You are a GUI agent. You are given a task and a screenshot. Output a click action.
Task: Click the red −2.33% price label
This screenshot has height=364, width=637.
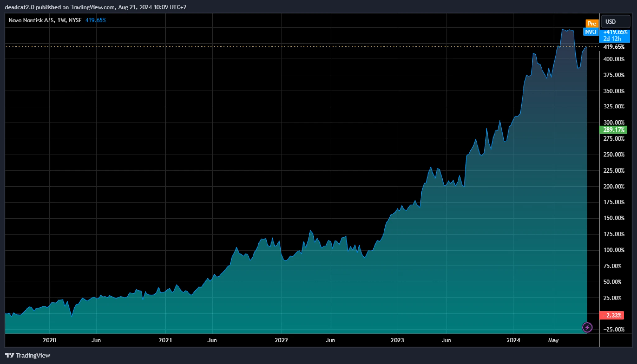pyautogui.click(x=611, y=315)
